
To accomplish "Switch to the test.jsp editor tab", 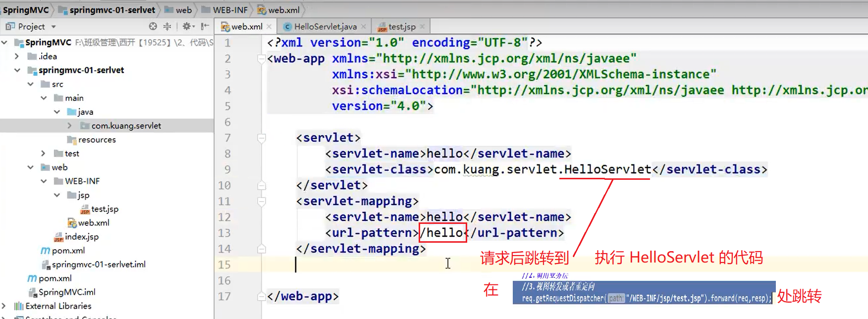I will [401, 27].
